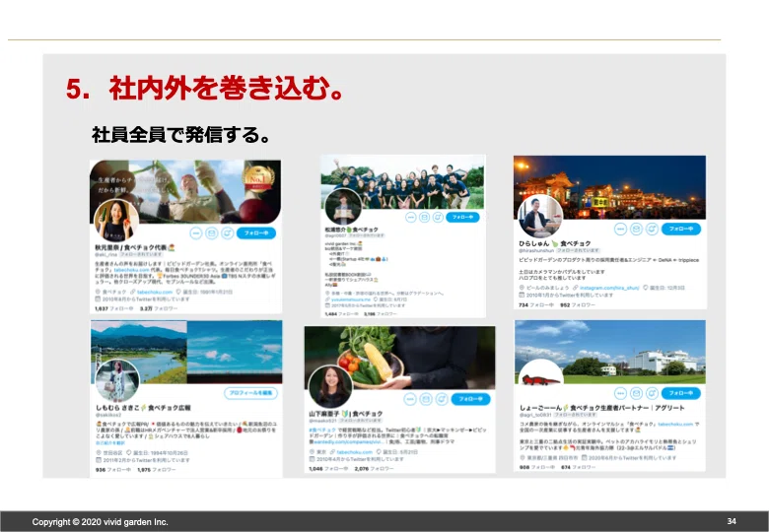
Task: Open ひらしゅん's profile avatar
Action: 540,218
